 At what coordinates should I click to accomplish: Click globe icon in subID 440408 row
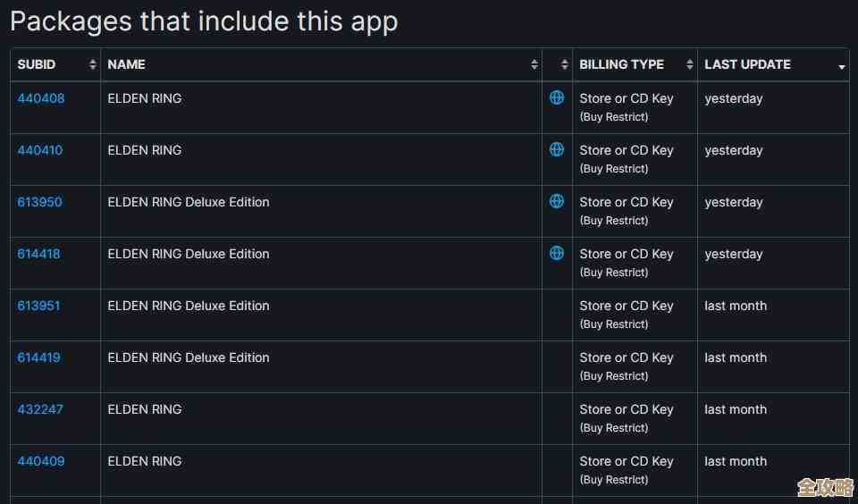pyautogui.click(x=557, y=97)
